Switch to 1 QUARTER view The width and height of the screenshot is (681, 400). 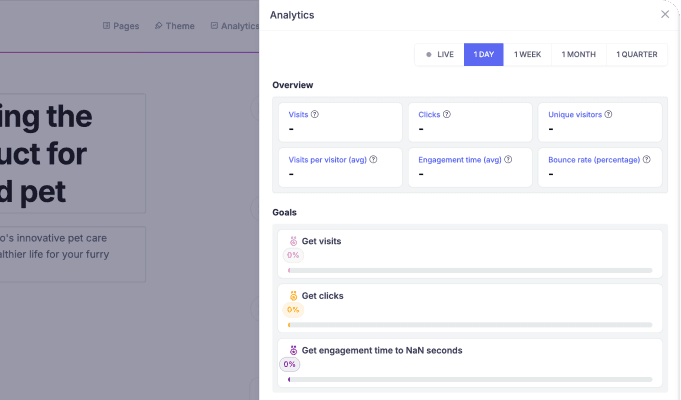pos(637,54)
